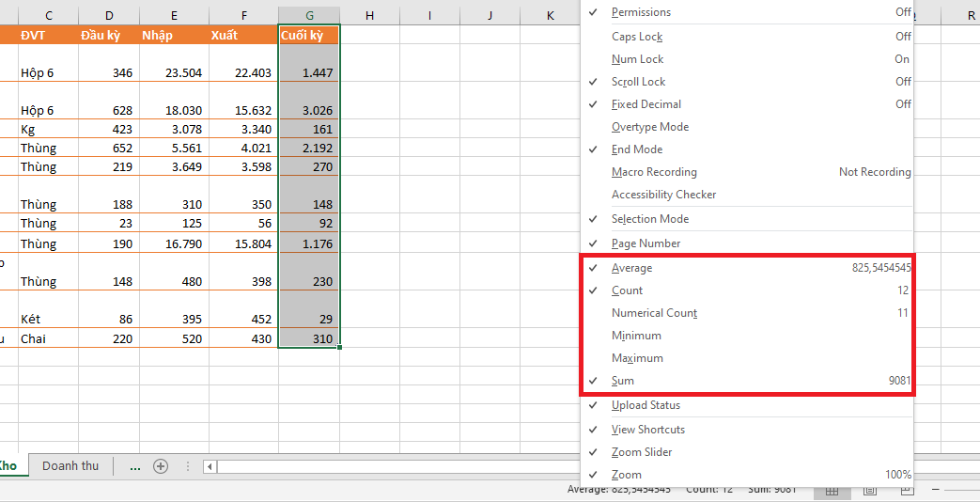
Task: Click the zoom out minus icon
Action: (935, 490)
